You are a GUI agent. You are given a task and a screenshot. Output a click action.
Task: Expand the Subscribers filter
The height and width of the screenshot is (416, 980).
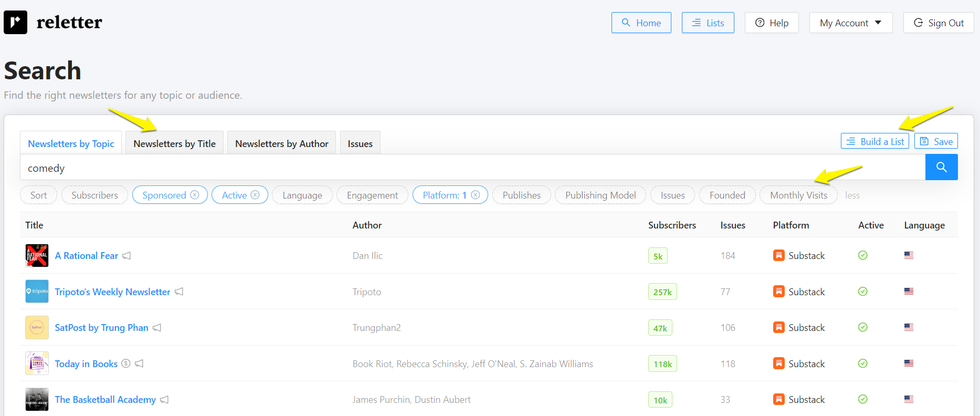tap(94, 195)
